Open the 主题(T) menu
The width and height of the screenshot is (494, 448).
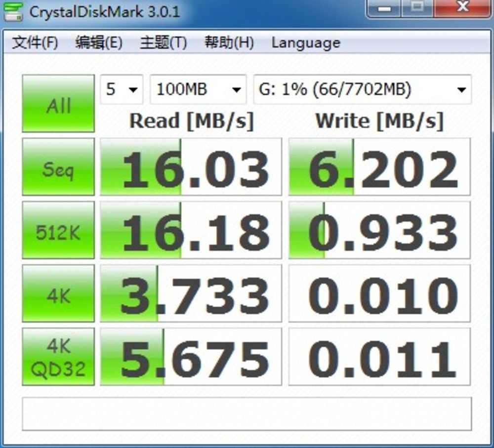[163, 42]
